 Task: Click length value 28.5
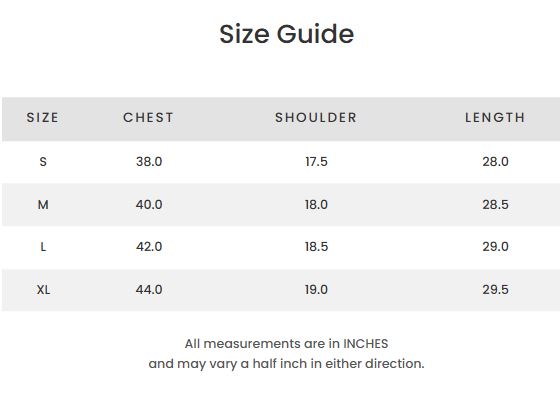495,205
